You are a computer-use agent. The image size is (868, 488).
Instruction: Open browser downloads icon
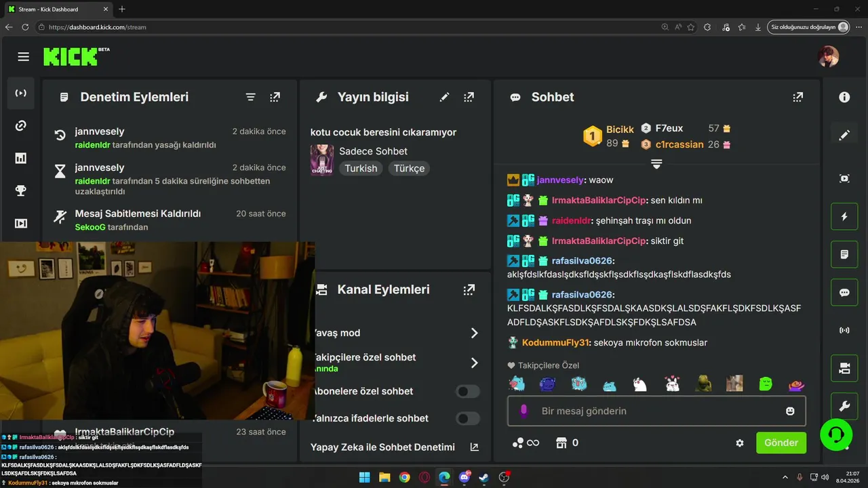point(758,27)
